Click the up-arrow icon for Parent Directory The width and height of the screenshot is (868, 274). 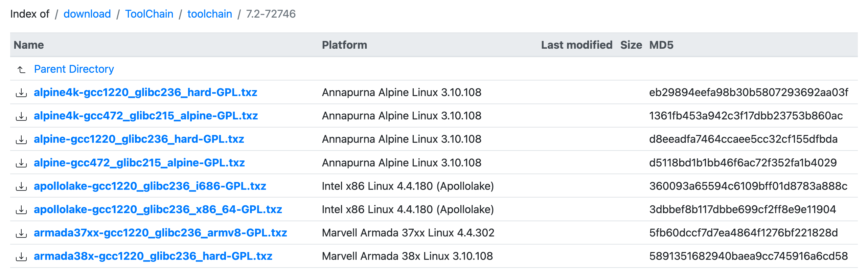[x=21, y=69]
